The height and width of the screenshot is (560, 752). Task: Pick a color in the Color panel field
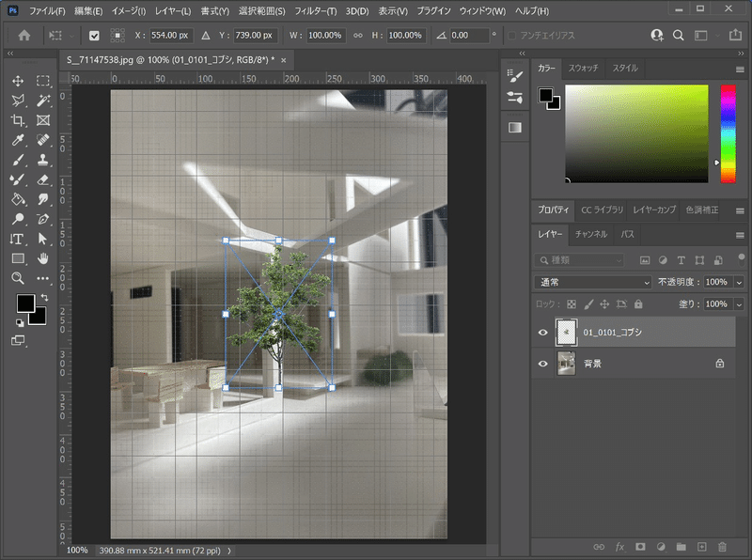636,133
